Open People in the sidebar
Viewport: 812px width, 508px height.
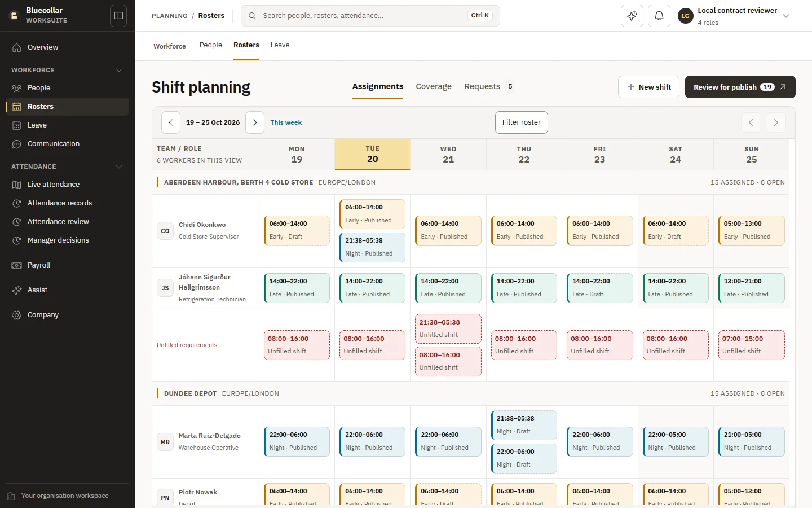(68, 88)
